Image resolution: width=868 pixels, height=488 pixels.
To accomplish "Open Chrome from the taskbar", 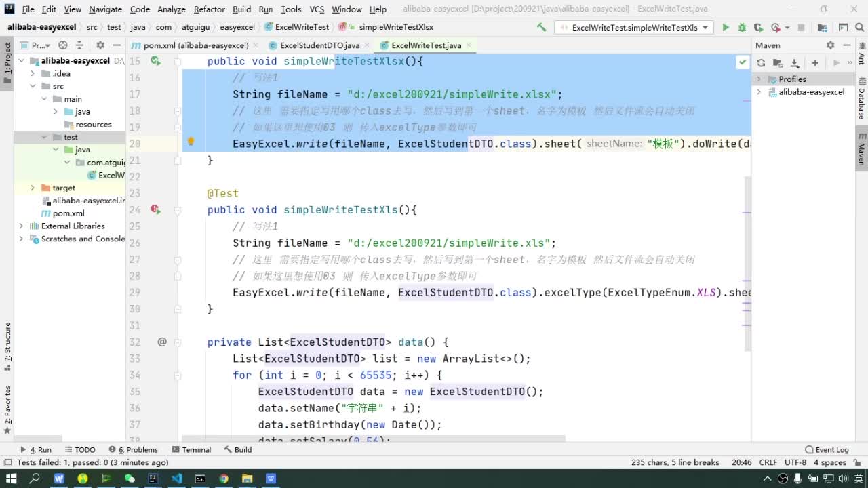I will coord(224,479).
